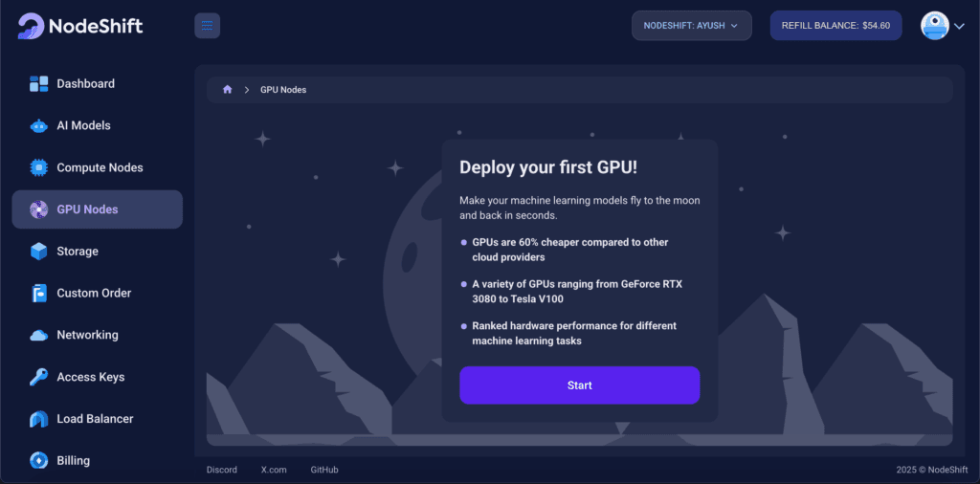The height and width of the screenshot is (484, 980).
Task: Click the Dashboard sidebar icon
Action: coord(38,83)
